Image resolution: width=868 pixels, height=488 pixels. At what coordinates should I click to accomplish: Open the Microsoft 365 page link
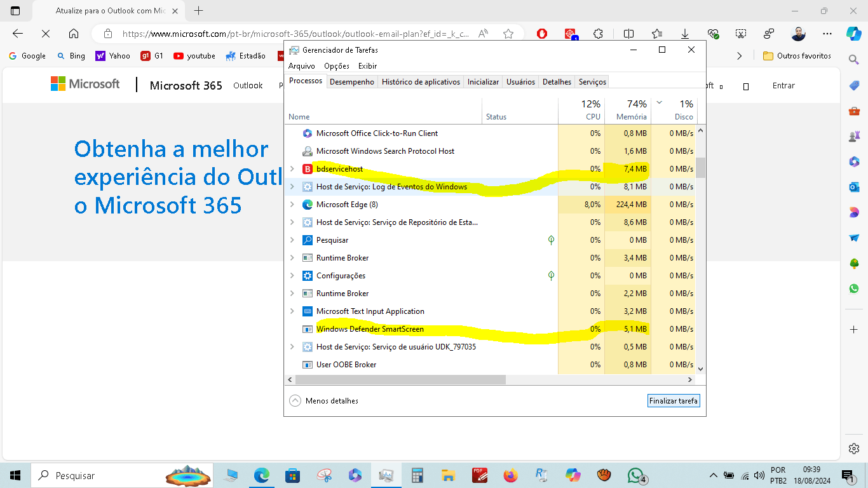(186, 85)
